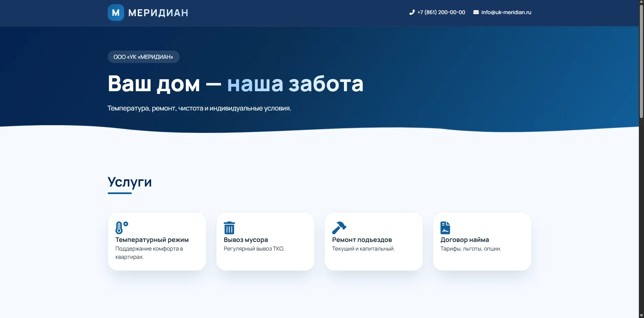Screen dimensions: 644x318
Task: Click the subtitle Температура, ремонт, чистота
Action: (x=199, y=108)
